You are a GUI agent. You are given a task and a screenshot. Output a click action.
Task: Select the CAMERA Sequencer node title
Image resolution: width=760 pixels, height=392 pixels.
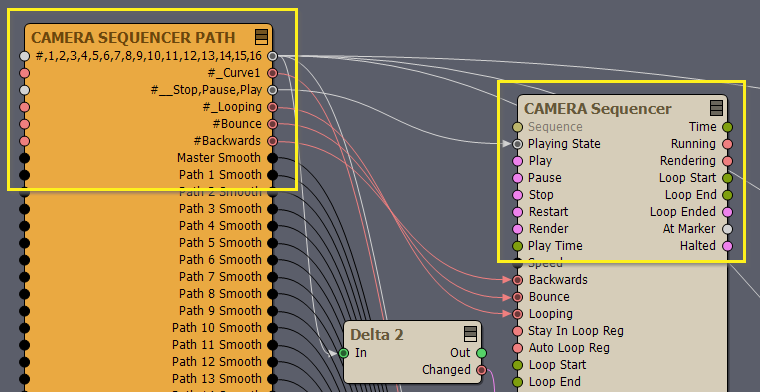pos(598,109)
